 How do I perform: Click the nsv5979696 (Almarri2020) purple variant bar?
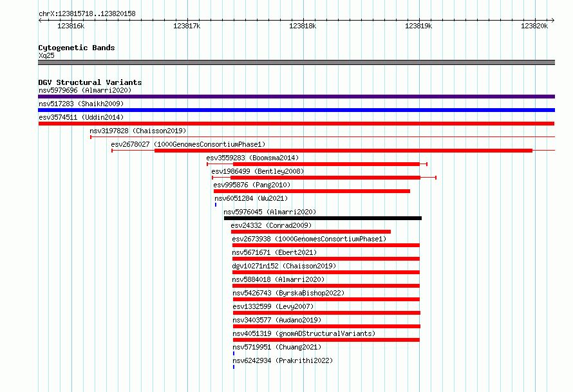tap(296, 97)
